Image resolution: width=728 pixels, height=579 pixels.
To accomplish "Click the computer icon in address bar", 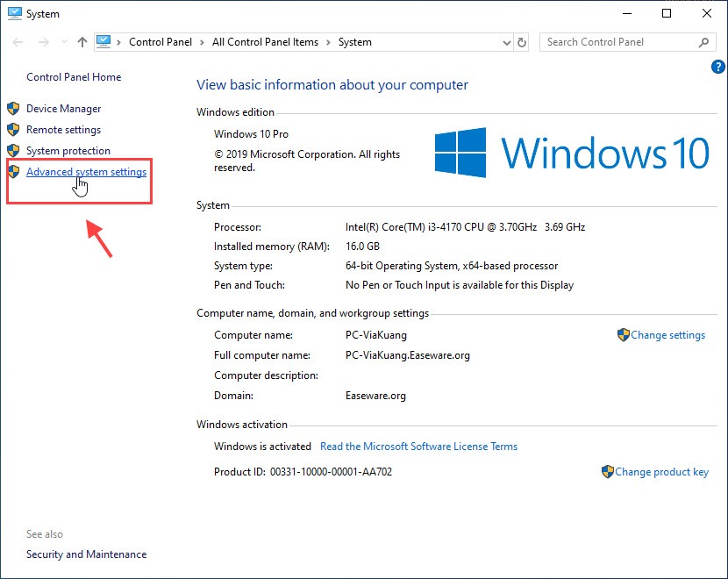I will tap(103, 42).
